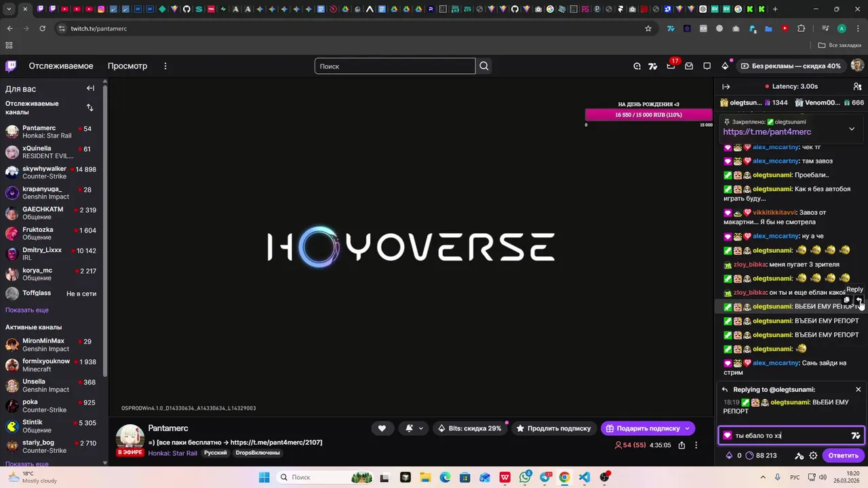Click channel points balance 88 213
This screenshot has width=868, height=488.
[x=761, y=455]
